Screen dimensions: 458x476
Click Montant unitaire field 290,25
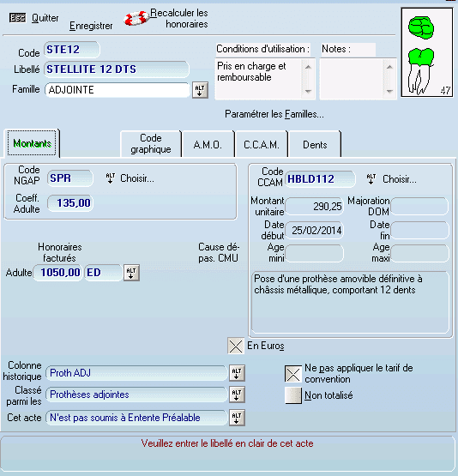click(315, 207)
